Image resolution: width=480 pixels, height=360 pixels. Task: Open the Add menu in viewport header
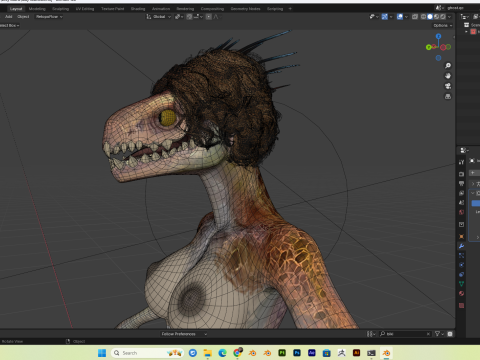pos(9,17)
